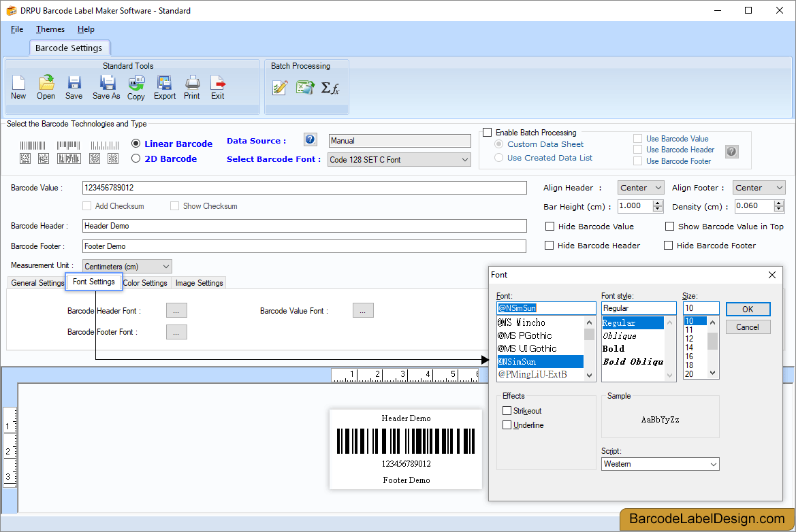Click the New document icon

(18, 87)
